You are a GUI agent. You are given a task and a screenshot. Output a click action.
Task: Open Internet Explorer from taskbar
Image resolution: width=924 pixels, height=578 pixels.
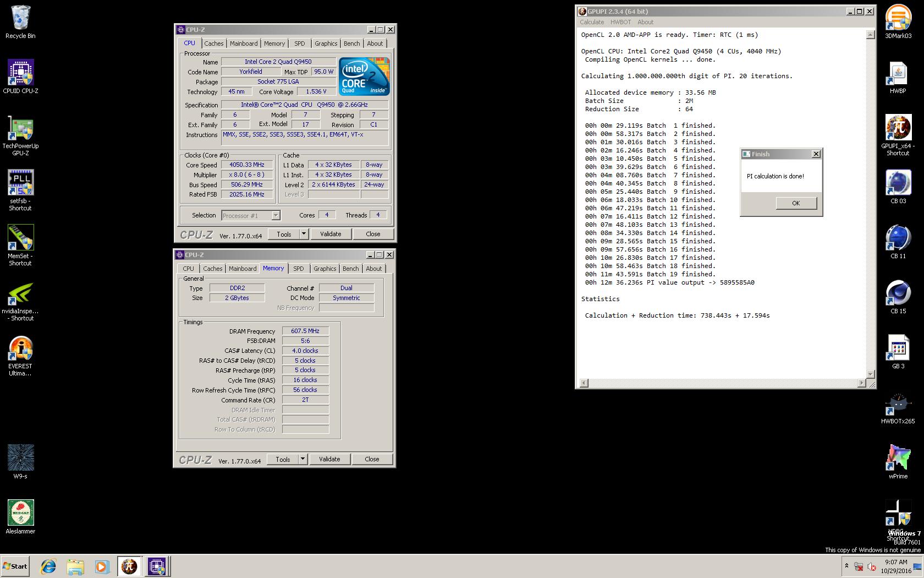(48, 566)
